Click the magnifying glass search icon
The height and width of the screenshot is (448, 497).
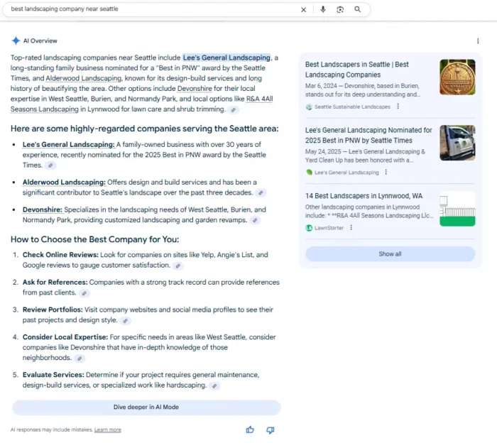[x=357, y=10]
